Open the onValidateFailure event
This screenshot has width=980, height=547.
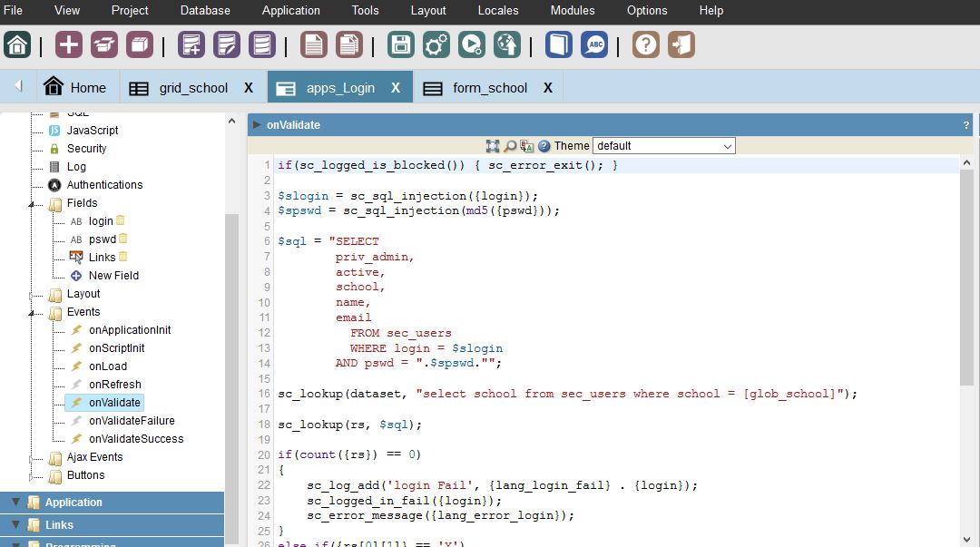(x=132, y=421)
